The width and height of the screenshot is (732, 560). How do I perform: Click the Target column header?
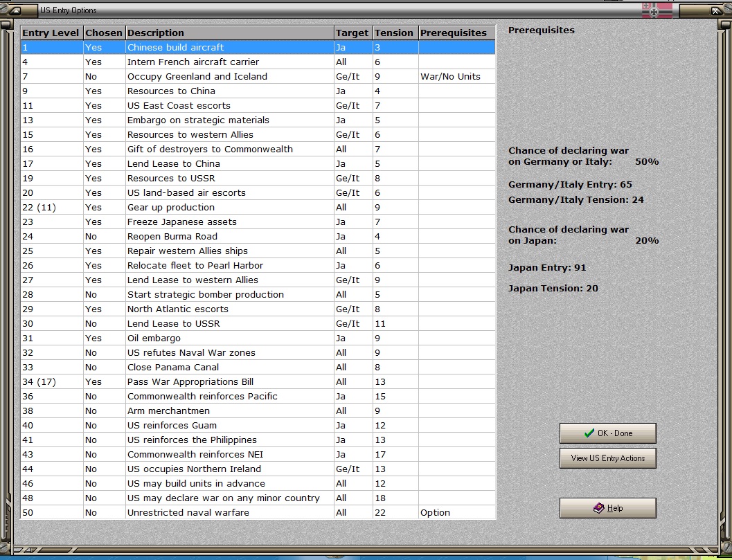click(353, 33)
